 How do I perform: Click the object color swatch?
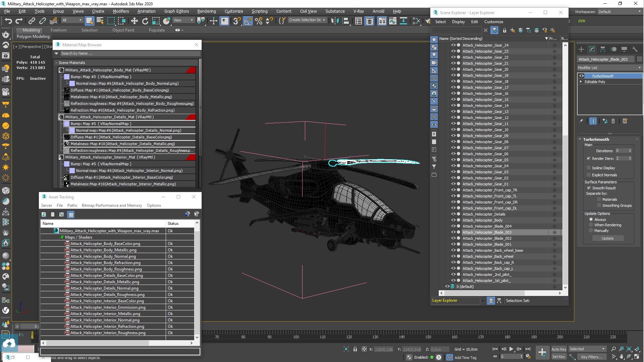click(x=639, y=59)
